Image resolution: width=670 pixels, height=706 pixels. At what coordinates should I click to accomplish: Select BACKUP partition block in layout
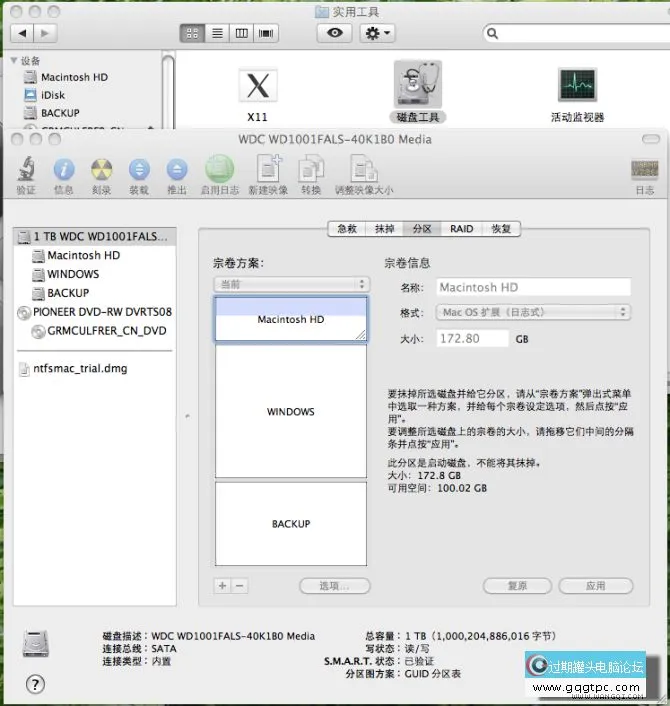tap(291, 524)
